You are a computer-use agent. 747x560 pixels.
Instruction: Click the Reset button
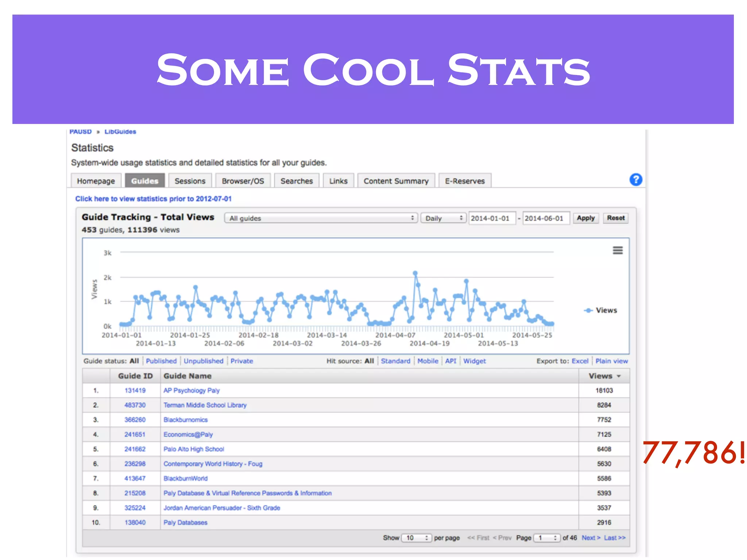pyautogui.click(x=616, y=218)
